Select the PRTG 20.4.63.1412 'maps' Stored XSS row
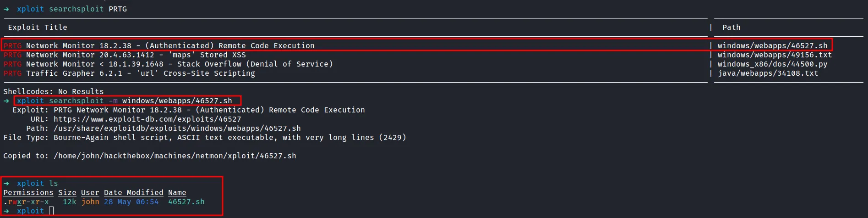 136,55
